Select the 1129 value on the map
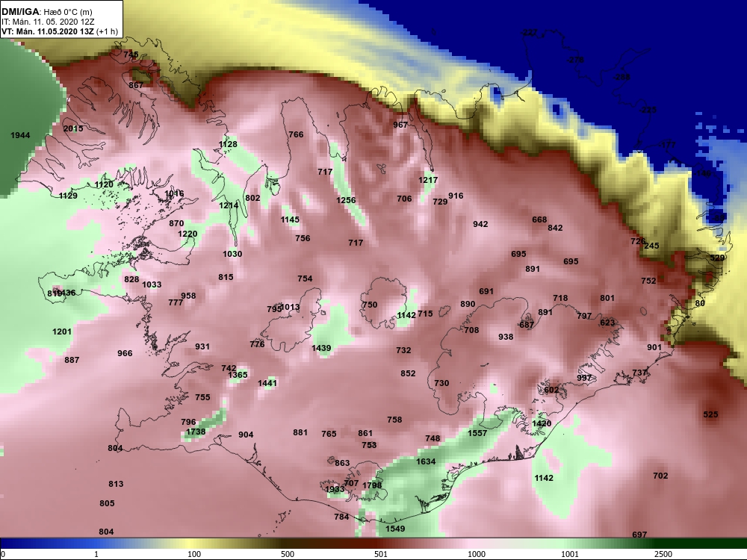Image resolution: width=747 pixels, height=560 pixels. tap(68, 196)
